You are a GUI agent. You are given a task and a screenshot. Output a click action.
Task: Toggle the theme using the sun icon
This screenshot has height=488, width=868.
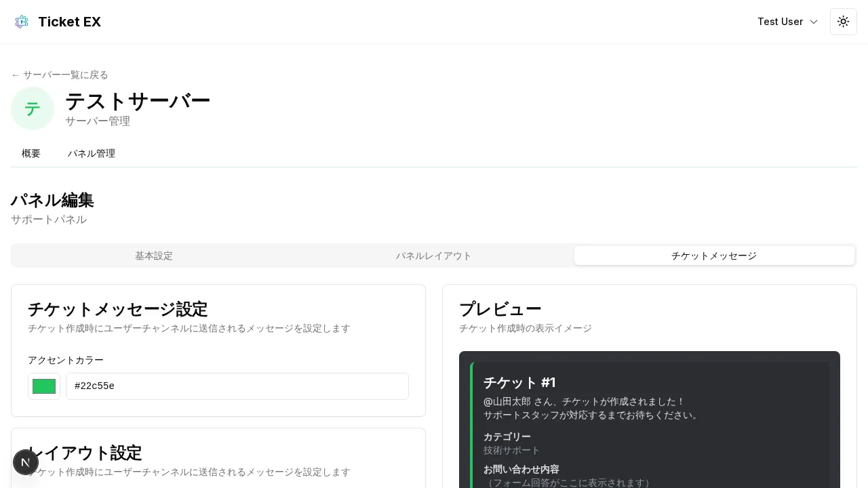point(844,22)
